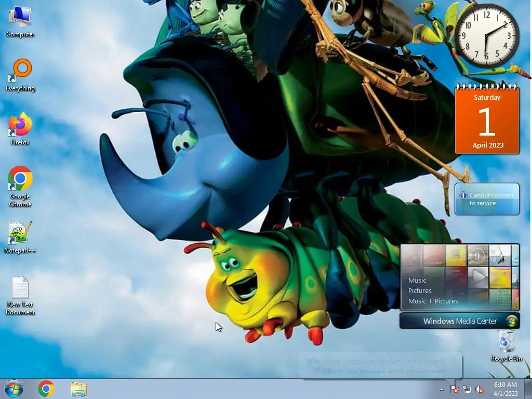Click the info icon on weather gadget
Image resolution: width=532 pixels, height=399 pixels.
point(463,195)
